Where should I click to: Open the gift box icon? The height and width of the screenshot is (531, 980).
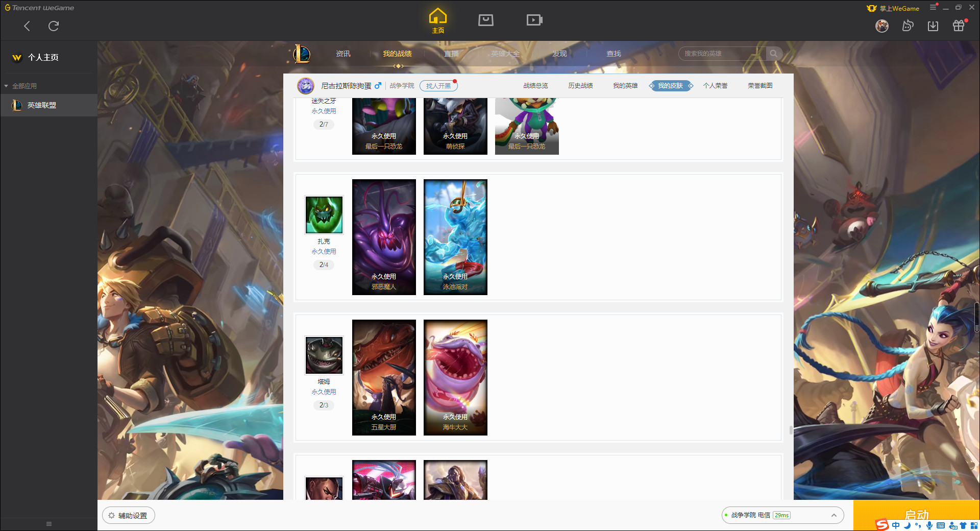click(959, 26)
